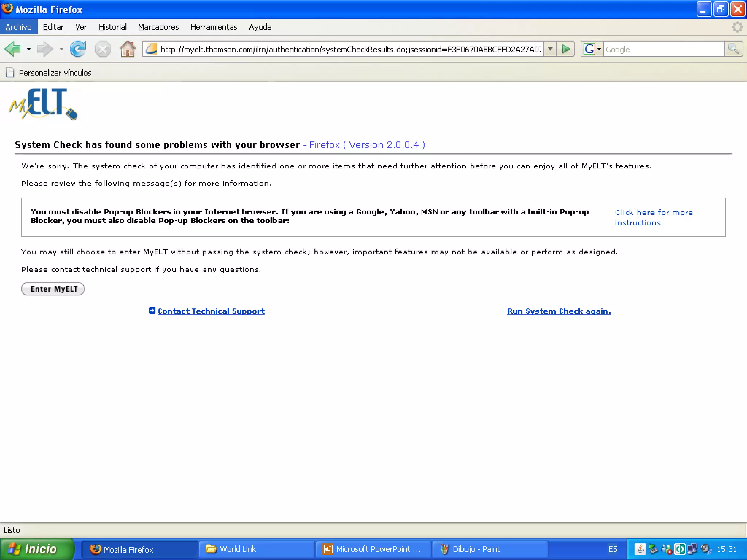Click inside the Google search field
The width and height of the screenshot is (747, 560).
point(663,49)
